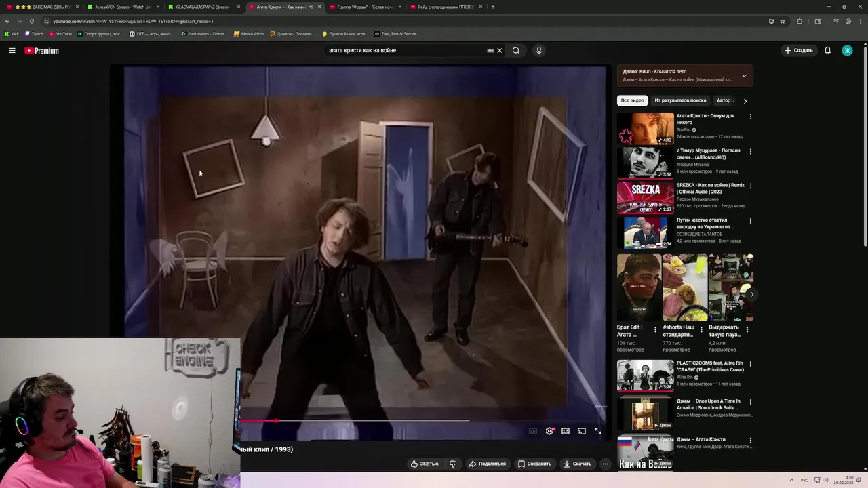Like the video with 352 тыс.
Image resolution: width=868 pixels, height=488 pixels.
pos(425,464)
